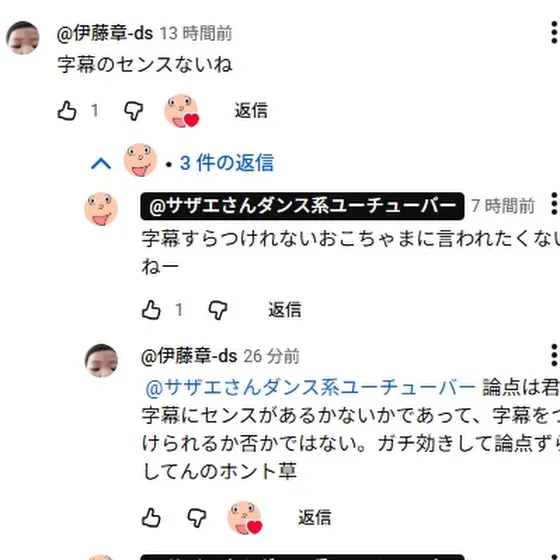Open blue @サザエさんダンス系ユーチューバー mention link
560x560 pixels.
pos(311,388)
